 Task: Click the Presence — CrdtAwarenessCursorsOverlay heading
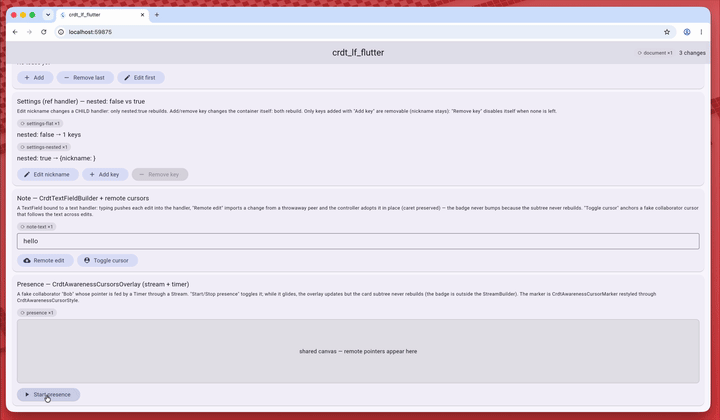click(x=103, y=284)
